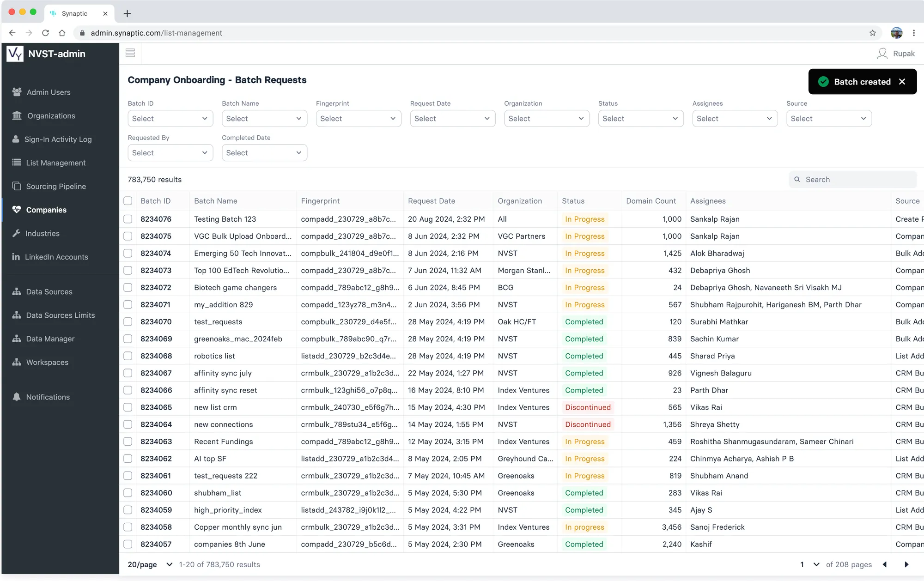The image size is (924, 581).
Task: Click the Data Manager icon
Action: tap(17, 339)
